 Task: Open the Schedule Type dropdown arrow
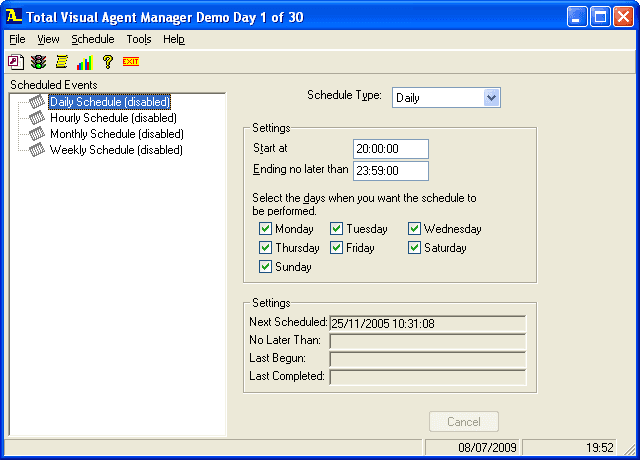click(491, 98)
